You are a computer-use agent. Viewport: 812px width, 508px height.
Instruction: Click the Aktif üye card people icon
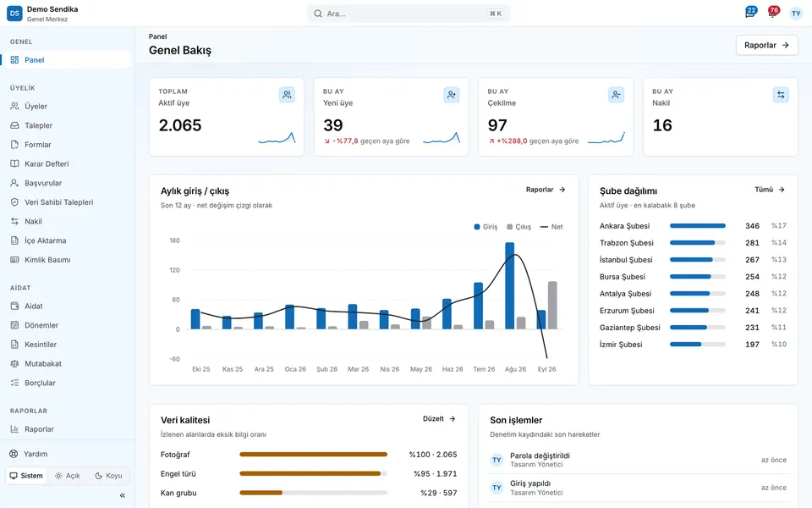pyautogui.click(x=287, y=95)
